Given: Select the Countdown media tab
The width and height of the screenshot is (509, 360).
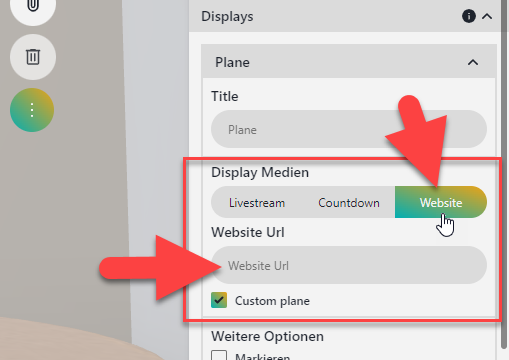Looking at the screenshot, I should (349, 202).
